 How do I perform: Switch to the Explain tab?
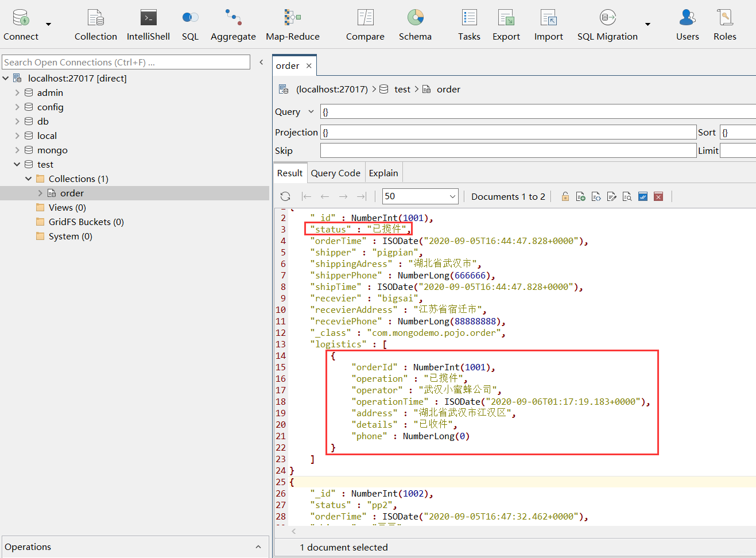tap(383, 173)
